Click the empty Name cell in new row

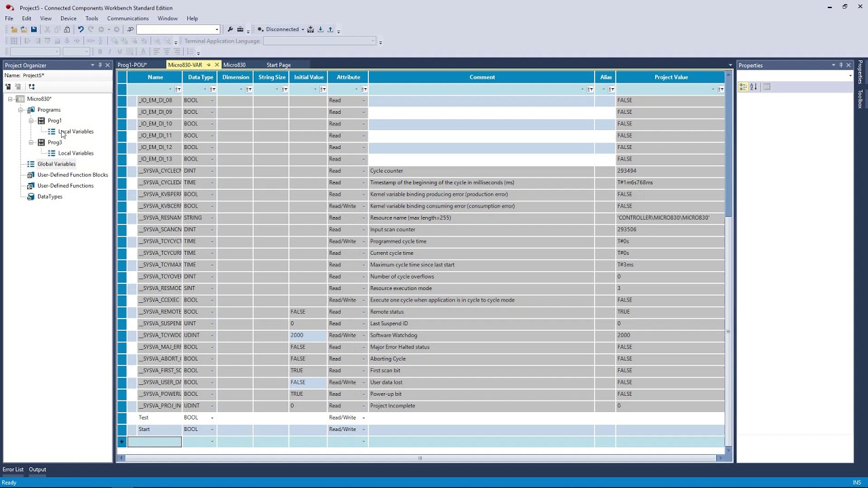[155, 441]
